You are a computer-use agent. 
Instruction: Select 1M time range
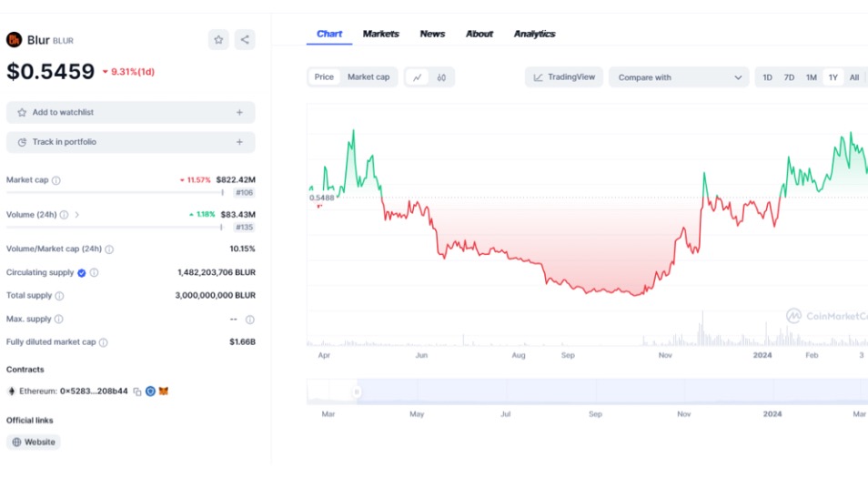812,77
